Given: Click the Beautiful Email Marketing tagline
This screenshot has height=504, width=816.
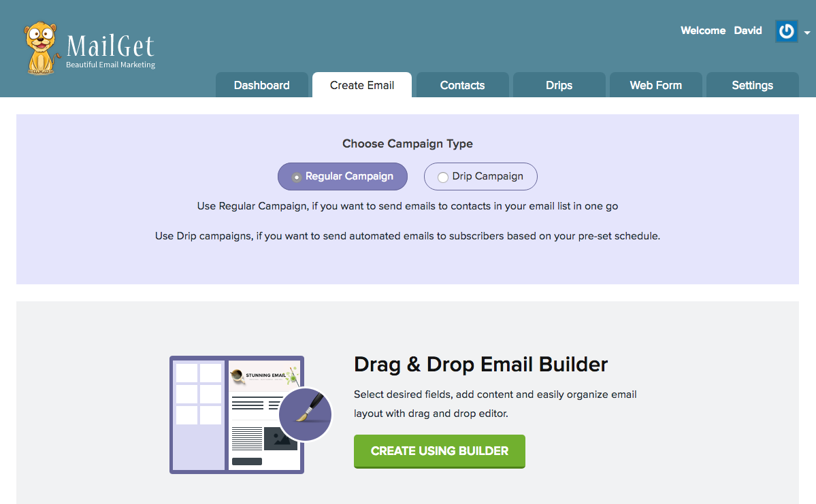Looking at the screenshot, I should coord(110,65).
